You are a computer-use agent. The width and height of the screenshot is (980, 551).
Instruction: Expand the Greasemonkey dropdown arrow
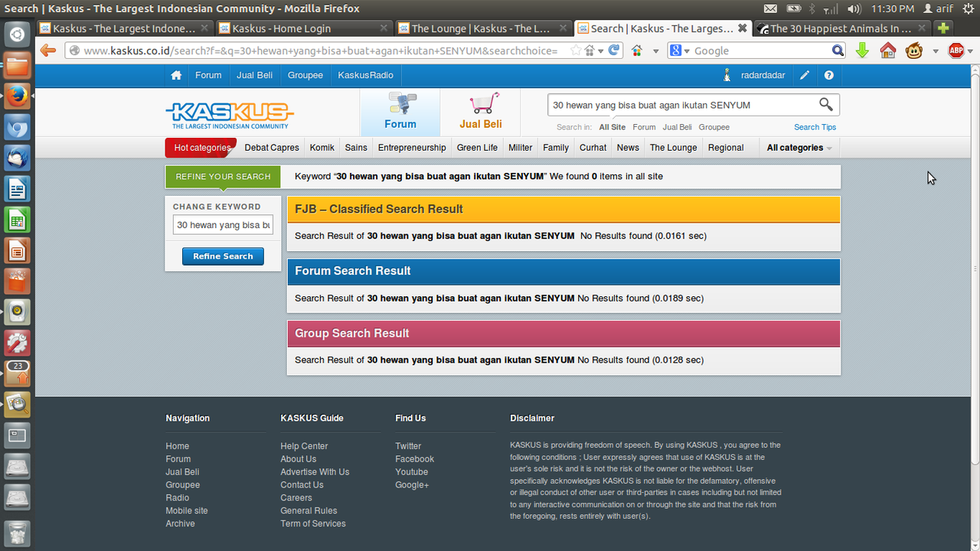(x=936, y=51)
